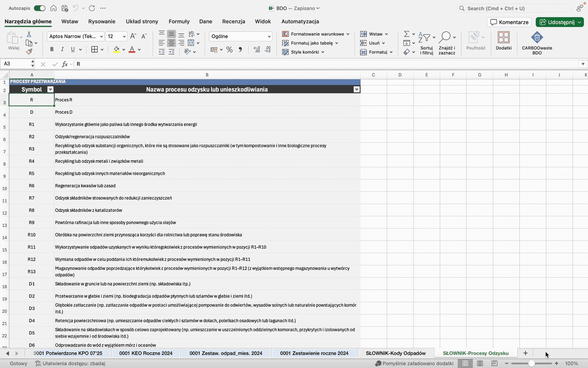Click the CARBOOwaste BDO add-in icon
The image size is (588, 368).
pos(537,38)
